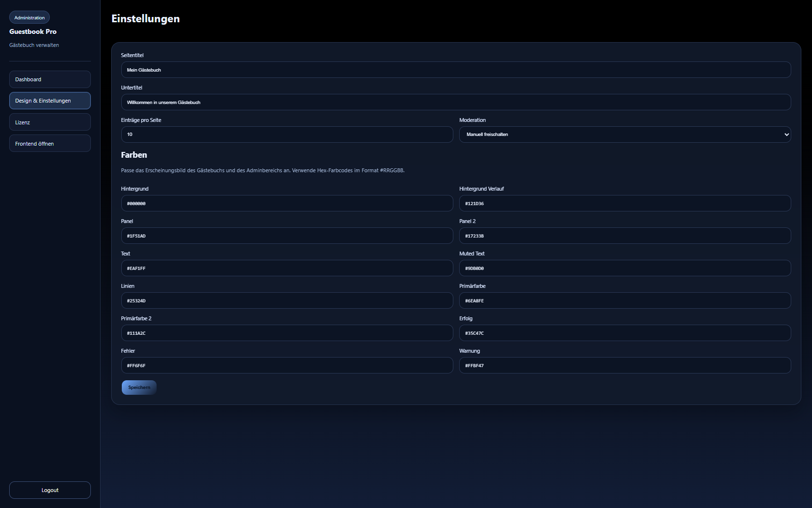Focus the Untertitel text field
The width and height of the screenshot is (812, 508).
point(456,102)
